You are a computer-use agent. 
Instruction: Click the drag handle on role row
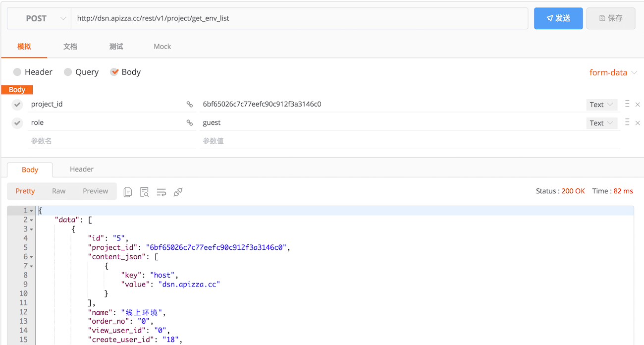tap(627, 122)
